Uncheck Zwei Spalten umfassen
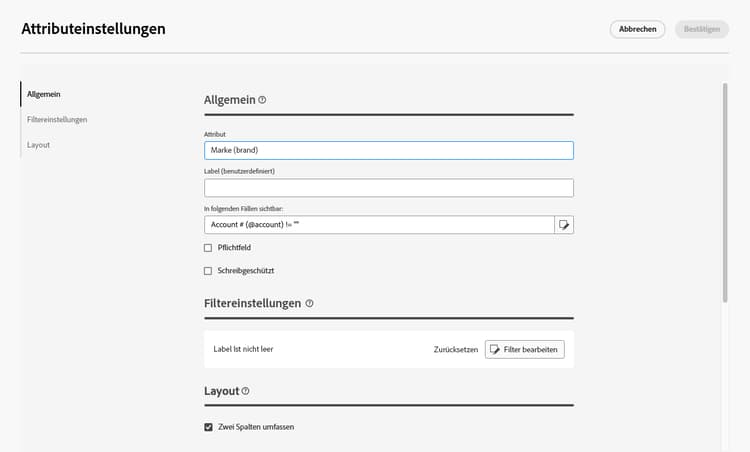The height and width of the screenshot is (452, 750). tap(208, 427)
